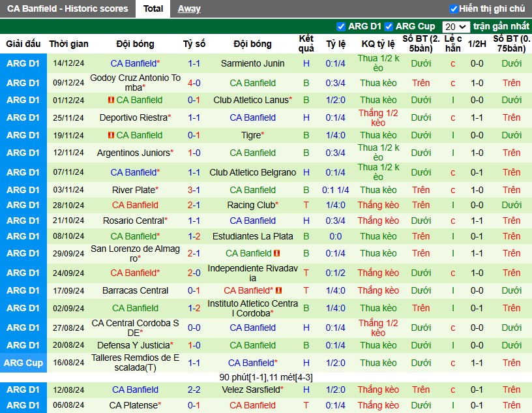Open Godoy Cruz Antonio Tomba team link

point(135,83)
